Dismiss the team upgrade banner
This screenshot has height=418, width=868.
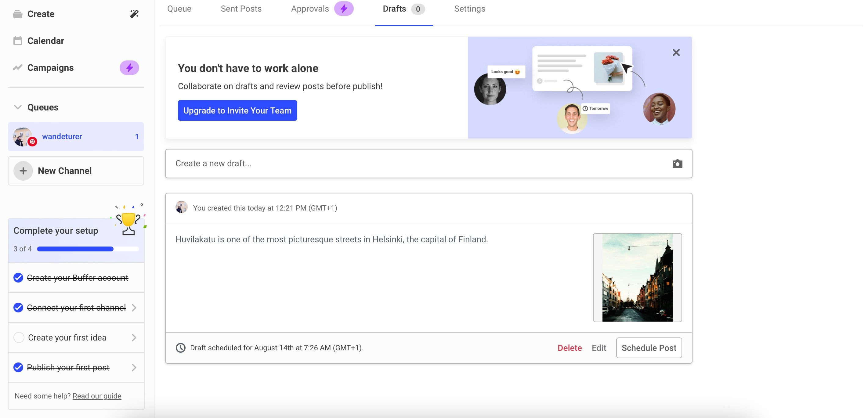(676, 52)
